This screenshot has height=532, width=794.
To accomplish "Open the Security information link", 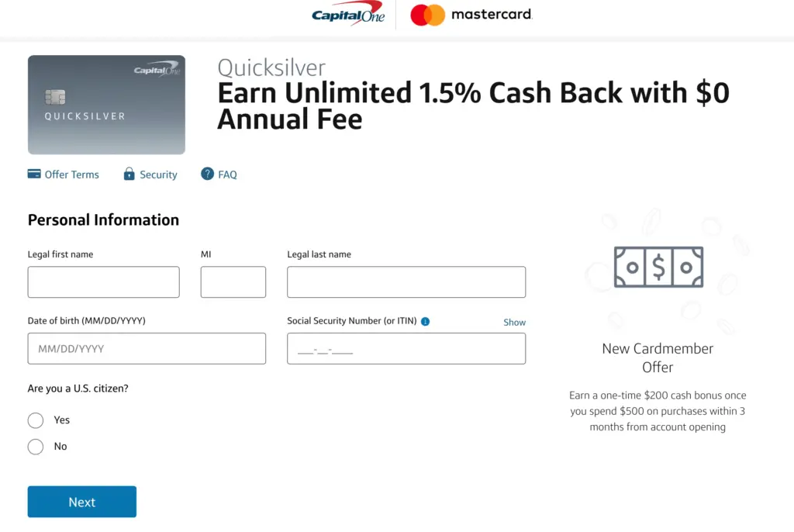I will tap(157, 174).
